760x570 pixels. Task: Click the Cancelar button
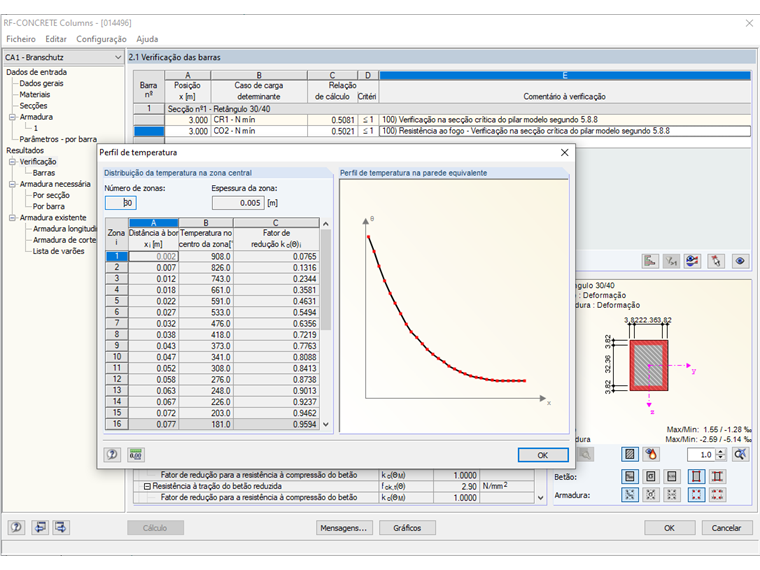pyautogui.click(x=726, y=527)
